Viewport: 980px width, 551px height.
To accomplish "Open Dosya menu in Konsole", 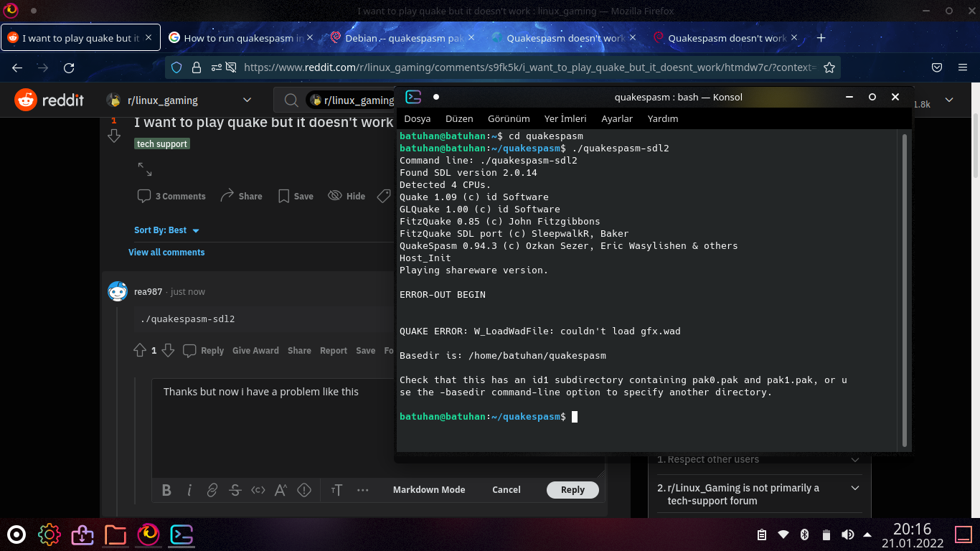I will (418, 118).
